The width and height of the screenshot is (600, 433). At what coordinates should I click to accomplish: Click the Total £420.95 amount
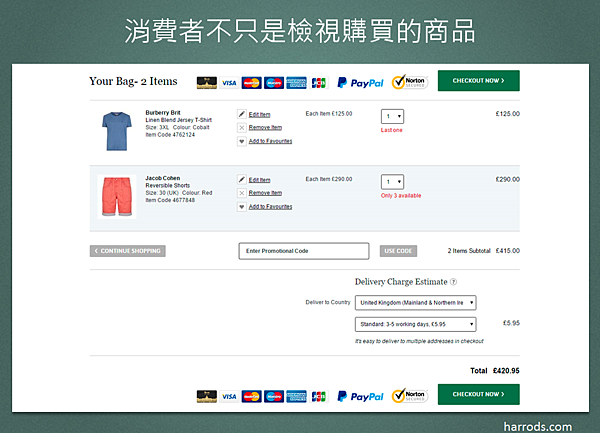coord(506,371)
